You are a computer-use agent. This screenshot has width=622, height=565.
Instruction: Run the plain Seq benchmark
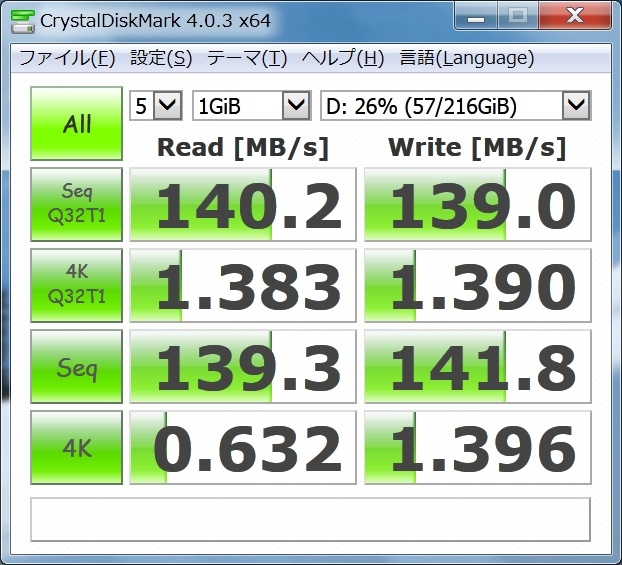click(x=77, y=366)
